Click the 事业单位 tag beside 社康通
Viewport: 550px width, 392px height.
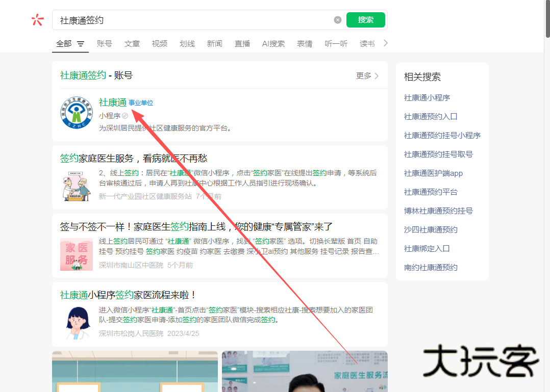pyautogui.click(x=141, y=102)
